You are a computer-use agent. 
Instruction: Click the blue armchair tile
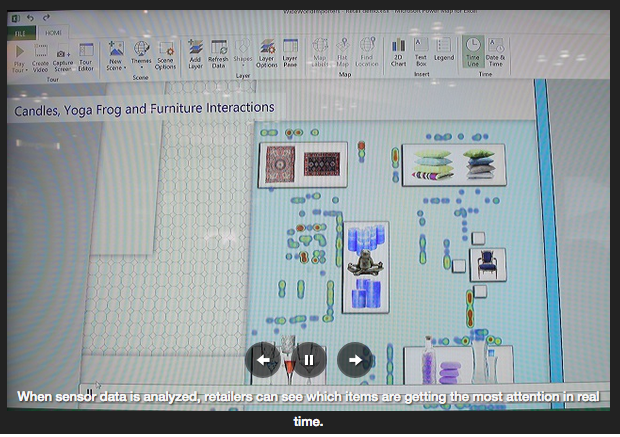click(488, 265)
